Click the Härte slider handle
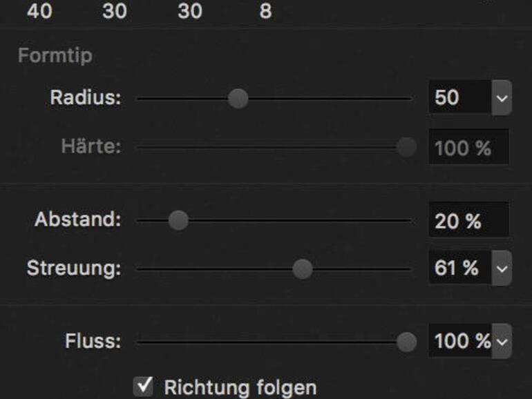Viewport: 532px width, 399px height. click(x=406, y=146)
